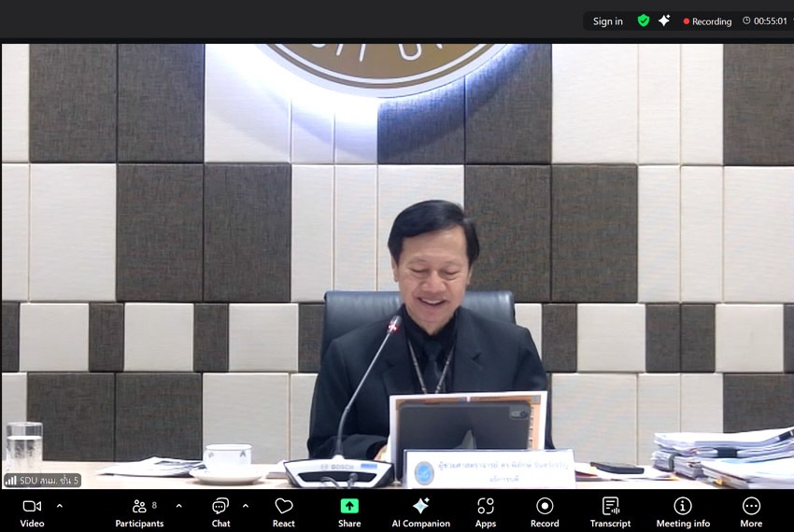
Task: Click the AI sparkle icon in the top bar
Action: pyautogui.click(x=664, y=21)
